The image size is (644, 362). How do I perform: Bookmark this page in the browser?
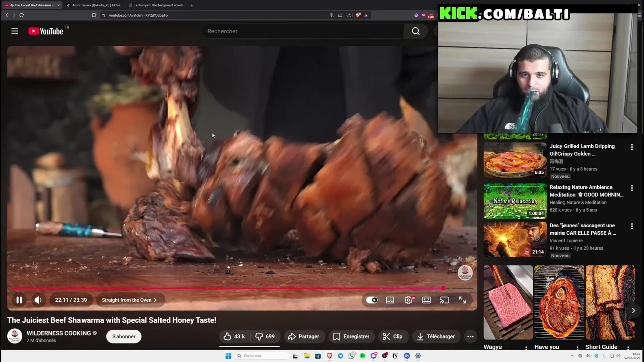(x=94, y=15)
